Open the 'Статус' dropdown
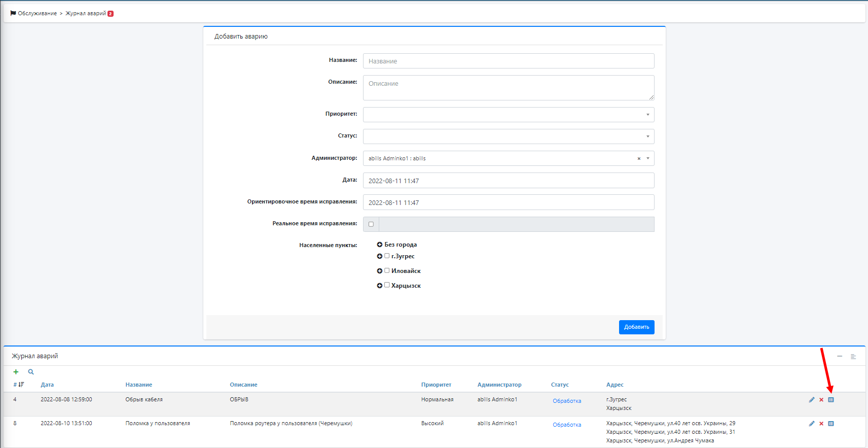 click(x=508, y=136)
